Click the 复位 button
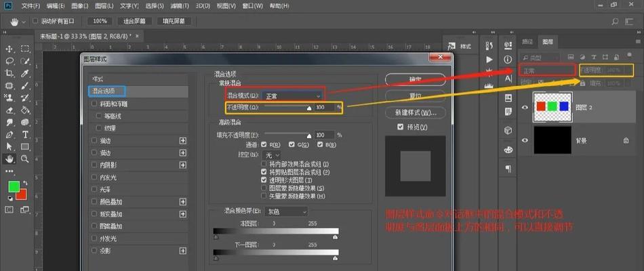The width and height of the screenshot is (644, 271). pyautogui.click(x=416, y=96)
